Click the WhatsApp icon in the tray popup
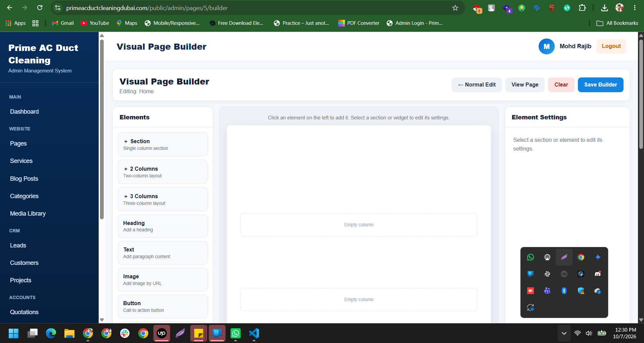The height and width of the screenshot is (343, 644). tap(531, 257)
